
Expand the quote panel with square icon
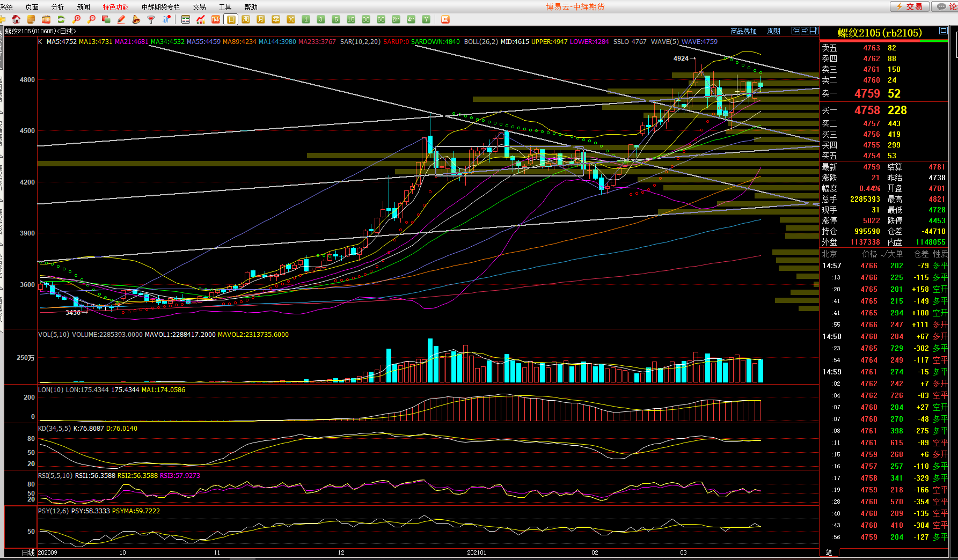coord(943,31)
